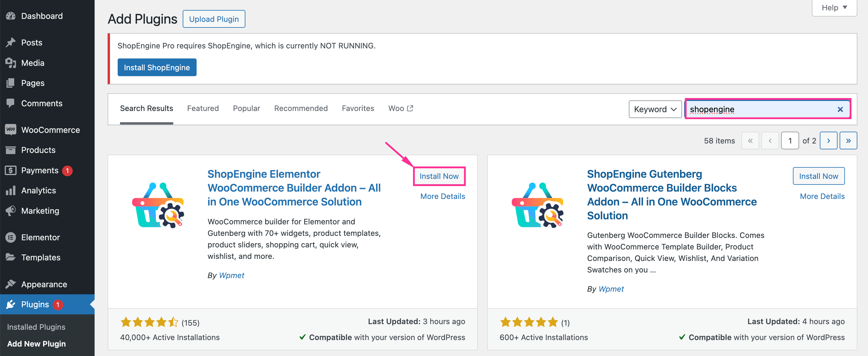The image size is (868, 356).
Task: Click the Dashboard icon in sidebar
Action: (x=9, y=16)
